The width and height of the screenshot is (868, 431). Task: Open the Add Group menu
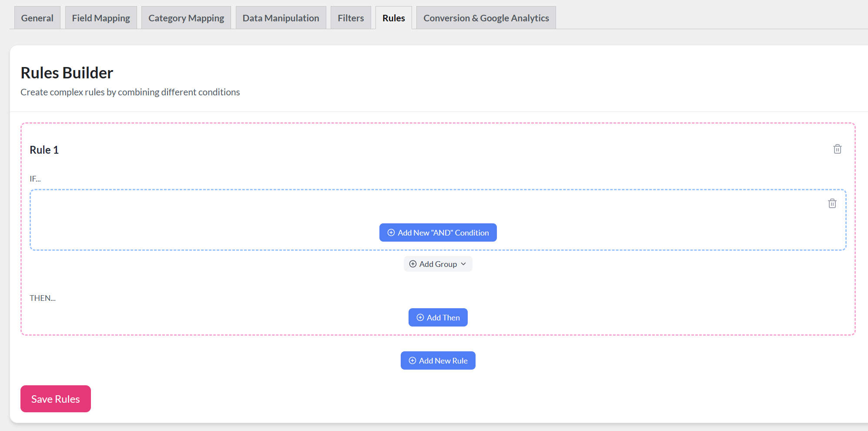[438, 264]
